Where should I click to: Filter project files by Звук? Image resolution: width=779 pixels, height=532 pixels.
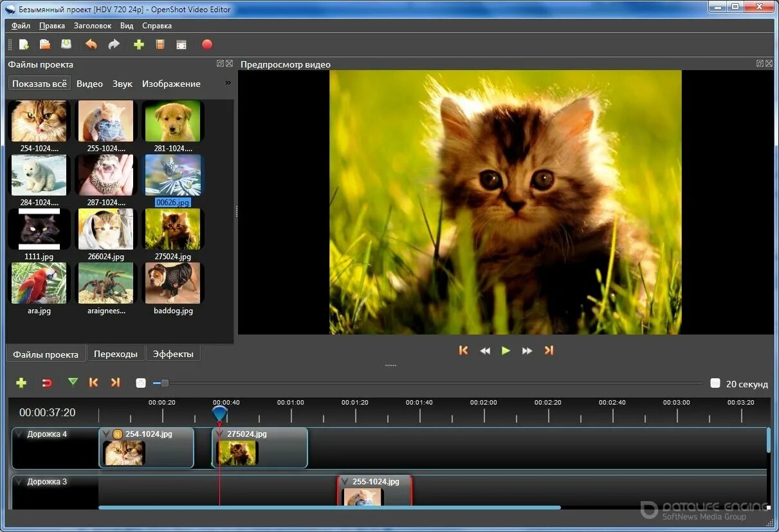(x=122, y=84)
